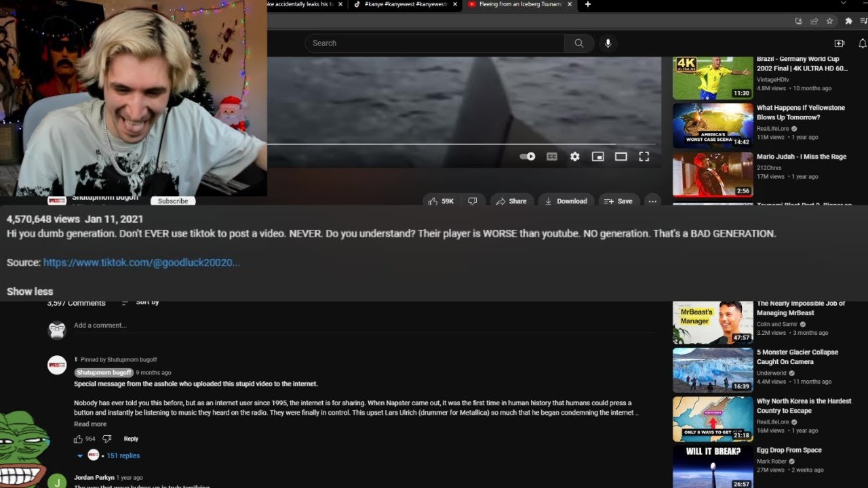868x488 pixels.
Task: Turn on closed captions in player
Action: pyautogui.click(x=552, y=157)
